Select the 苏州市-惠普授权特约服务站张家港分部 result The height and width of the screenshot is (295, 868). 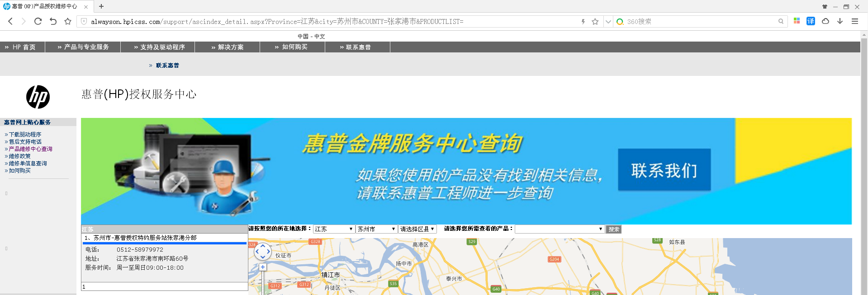pyautogui.click(x=145, y=238)
